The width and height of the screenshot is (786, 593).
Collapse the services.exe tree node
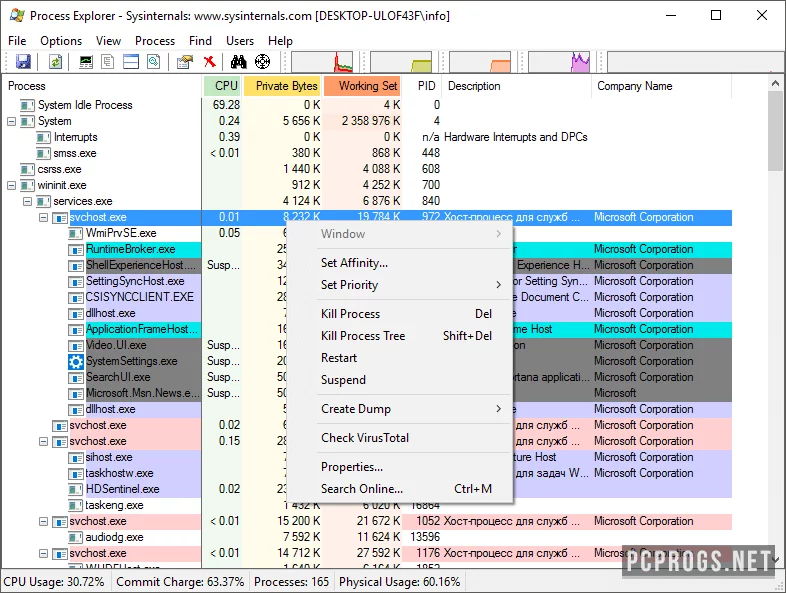(x=28, y=202)
